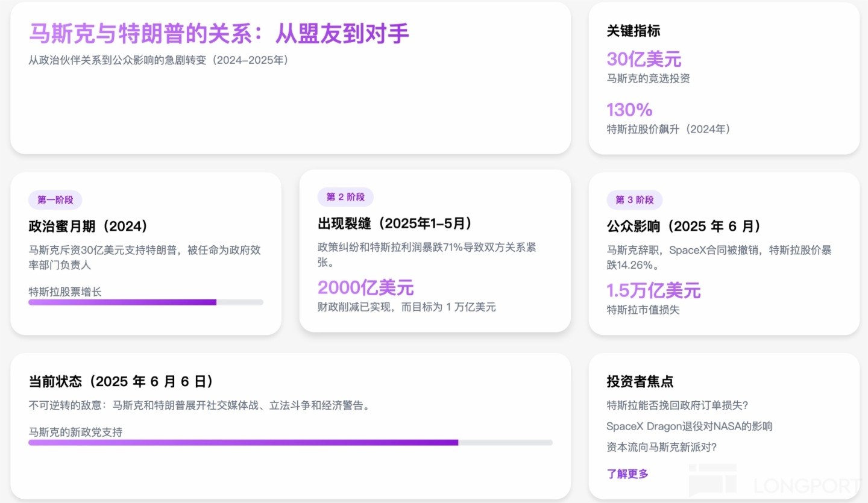Click the 公众影响（2025 年 6 月）heading
Viewport: 868px width, 503px height.
tap(684, 227)
